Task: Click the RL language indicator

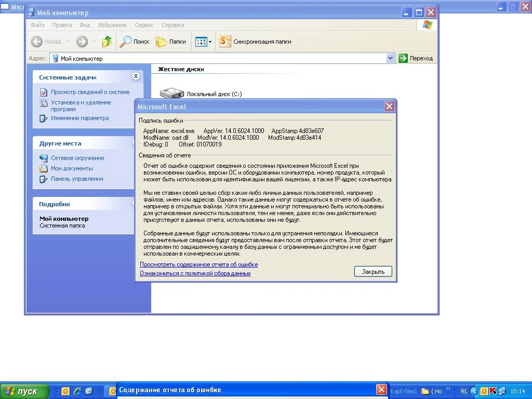Action: pyautogui.click(x=464, y=391)
